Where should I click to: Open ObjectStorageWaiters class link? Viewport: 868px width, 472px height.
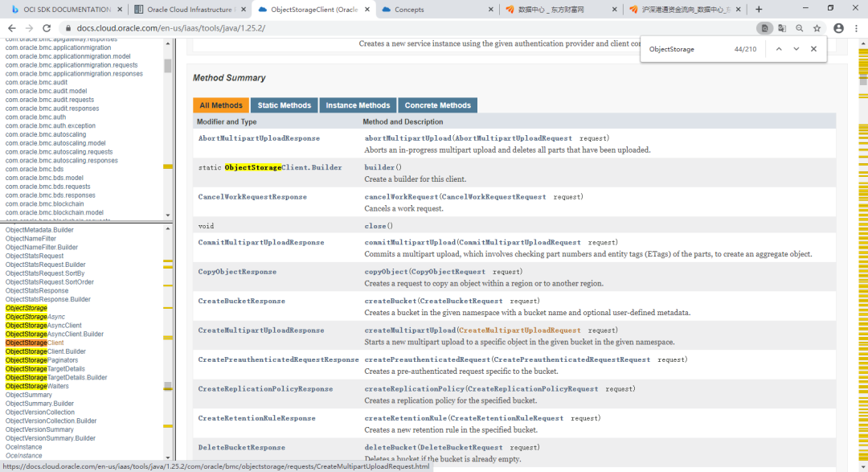pos(37,386)
